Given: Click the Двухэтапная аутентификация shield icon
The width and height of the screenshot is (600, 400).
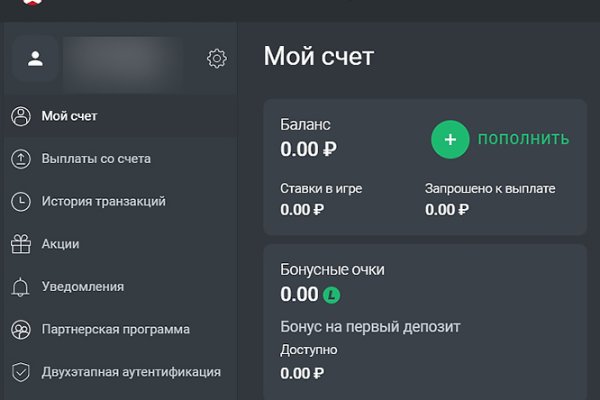Looking at the screenshot, I should pos(20,372).
